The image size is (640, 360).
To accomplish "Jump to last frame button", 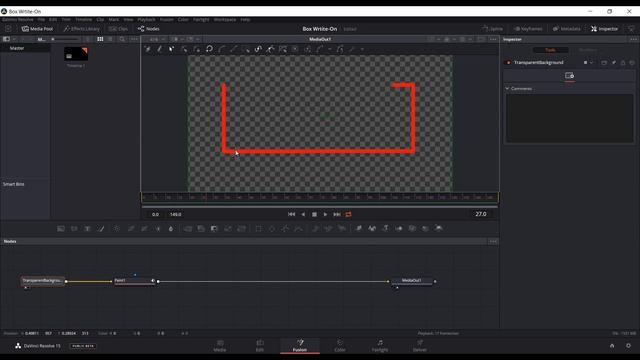I will click(337, 214).
